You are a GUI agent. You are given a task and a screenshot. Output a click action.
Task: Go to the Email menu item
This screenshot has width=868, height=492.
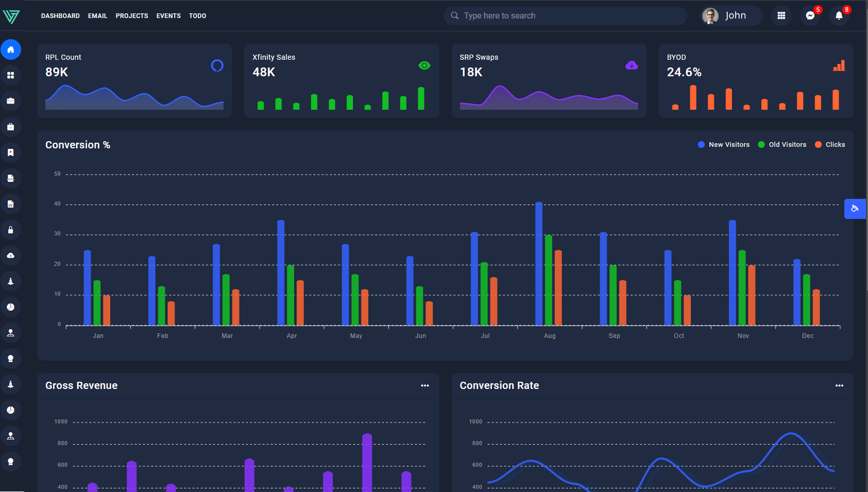click(x=97, y=16)
